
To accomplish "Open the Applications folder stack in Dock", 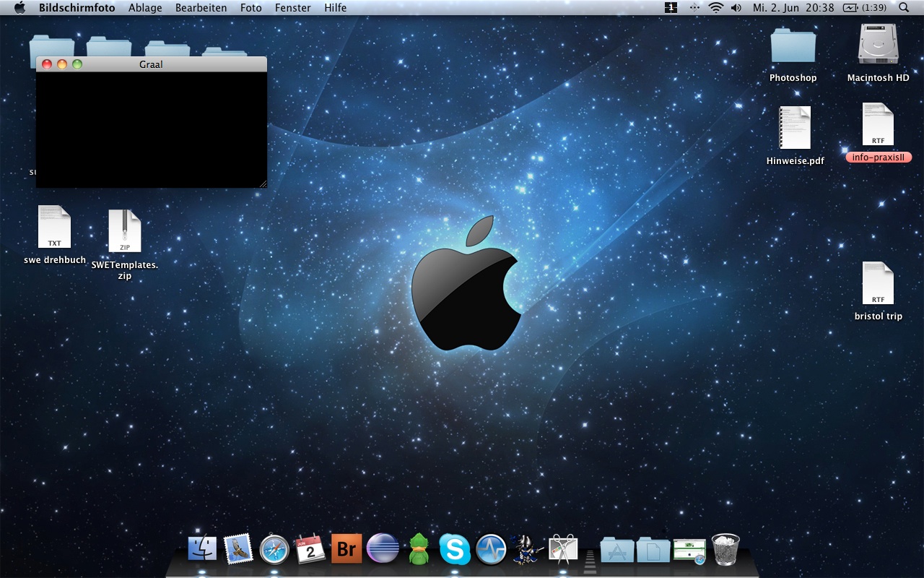I will (617, 550).
